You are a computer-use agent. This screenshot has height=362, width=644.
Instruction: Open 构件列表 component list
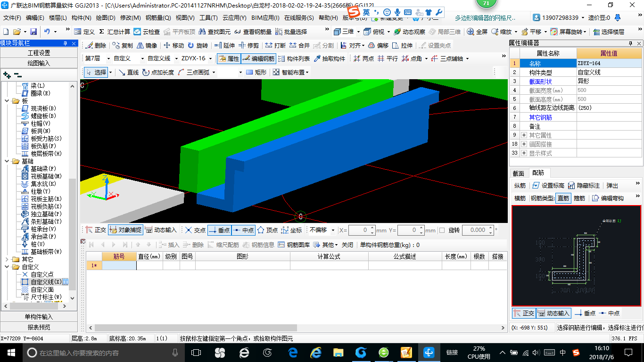[294, 58]
